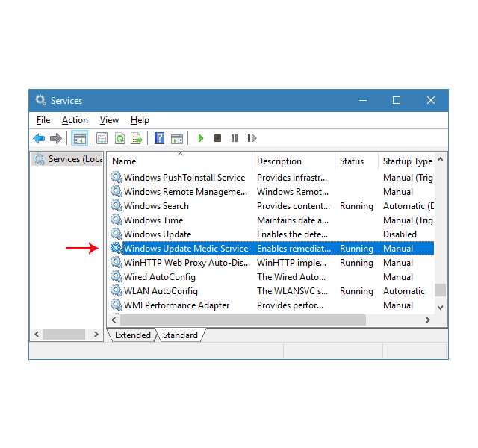Image resolution: width=478 pixels, height=448 pixels.
Task: Switch to the Standard tab
Action: point(180,335)
